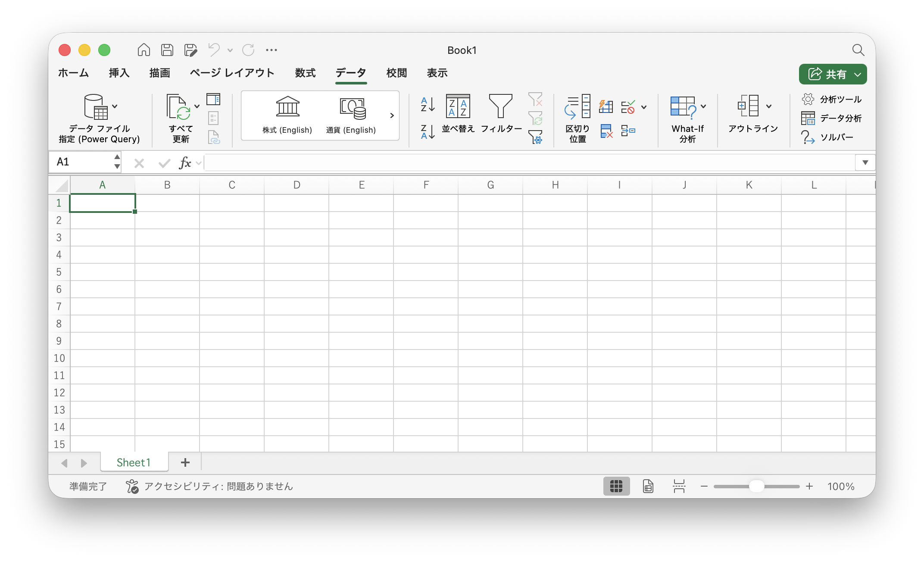Switch to Page Break Preview in status bar

679,486
